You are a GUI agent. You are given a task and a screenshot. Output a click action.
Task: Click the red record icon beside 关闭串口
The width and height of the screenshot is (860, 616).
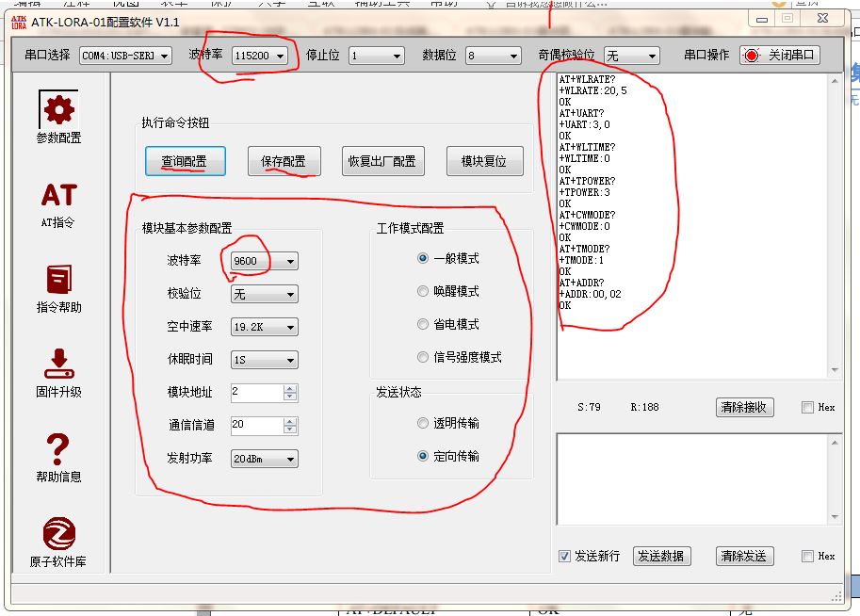pyautogui.click(x=752, y=56)
